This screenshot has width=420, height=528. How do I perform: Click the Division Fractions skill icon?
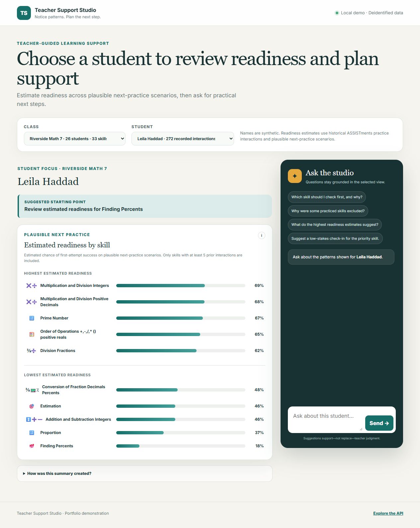point(32,351)
